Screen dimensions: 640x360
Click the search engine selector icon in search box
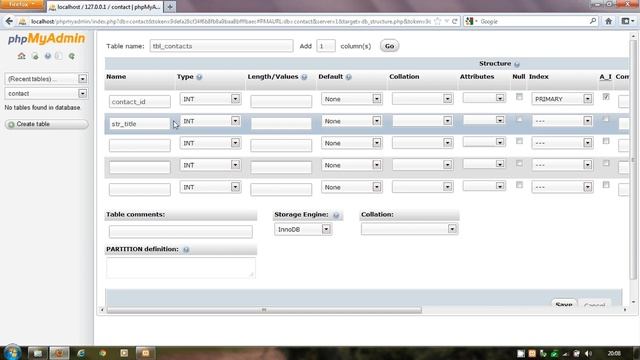(x=471, y=21)
